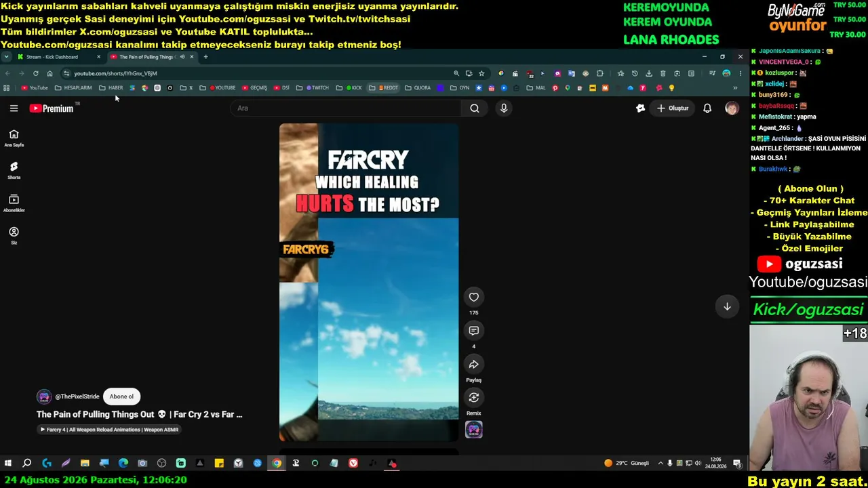The height and width of the screenshot is (488, 868).
Task: Open Chrome from the taskbar
Action: click(x=277, y=464)
